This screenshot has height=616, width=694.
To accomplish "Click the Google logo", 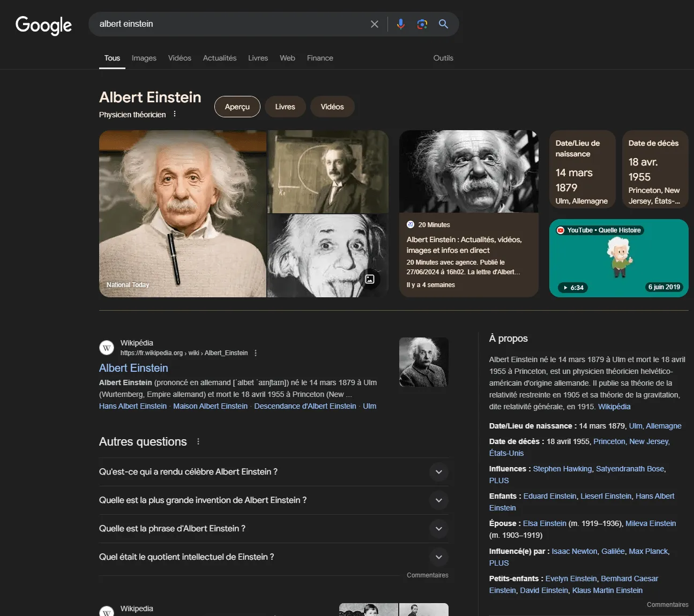I will point(43,25).
